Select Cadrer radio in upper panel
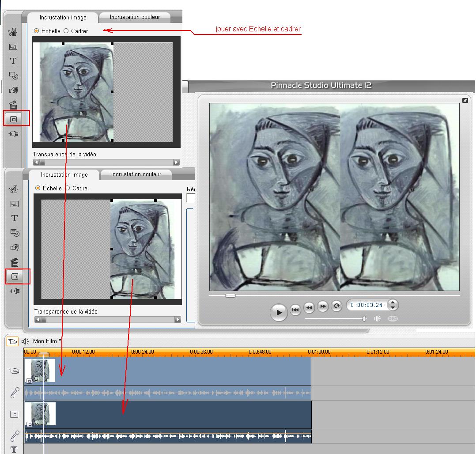Screen dimensions: 476x454 tap(66, 30)
